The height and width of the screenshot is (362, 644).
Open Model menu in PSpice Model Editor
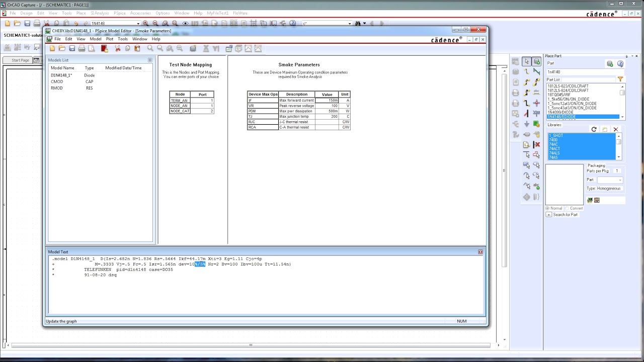pos(96,39)
